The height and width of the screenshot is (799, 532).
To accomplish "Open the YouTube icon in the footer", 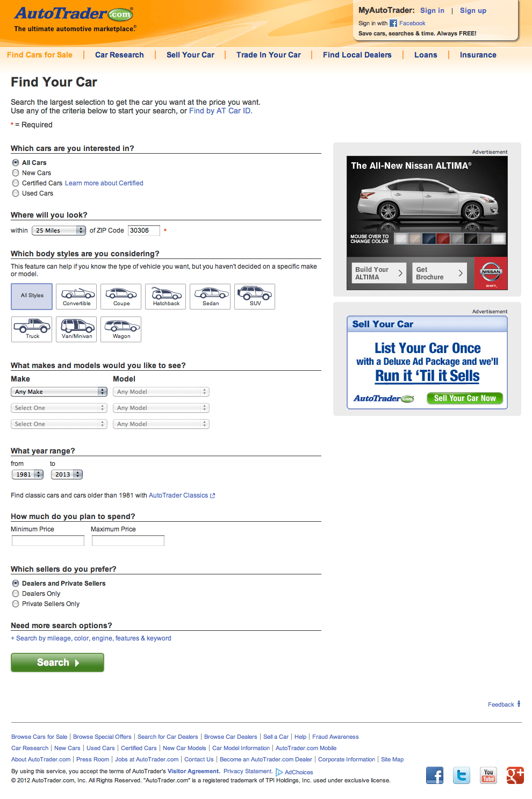I will (x=488, y=775).
